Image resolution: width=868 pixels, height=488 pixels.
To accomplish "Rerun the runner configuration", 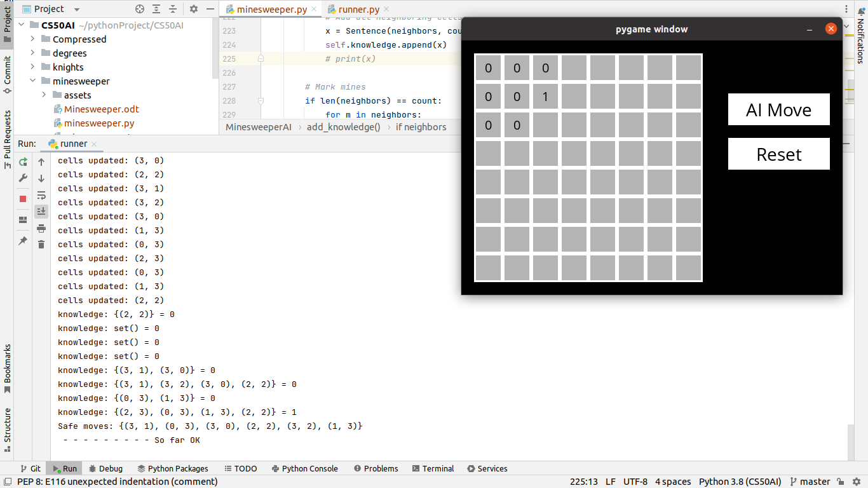I will [x=23, y=162].
